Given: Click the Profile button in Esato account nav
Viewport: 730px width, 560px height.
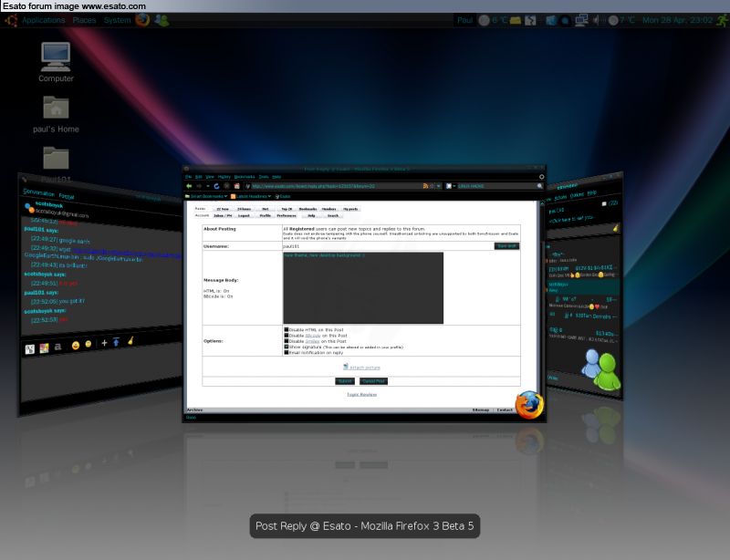Looking at the screenshot, I should pos(265,215).
